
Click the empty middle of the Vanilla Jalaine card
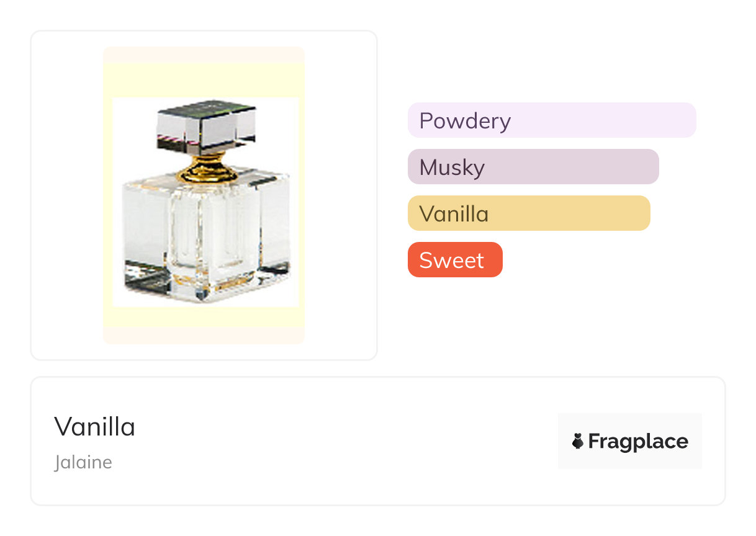341,442
